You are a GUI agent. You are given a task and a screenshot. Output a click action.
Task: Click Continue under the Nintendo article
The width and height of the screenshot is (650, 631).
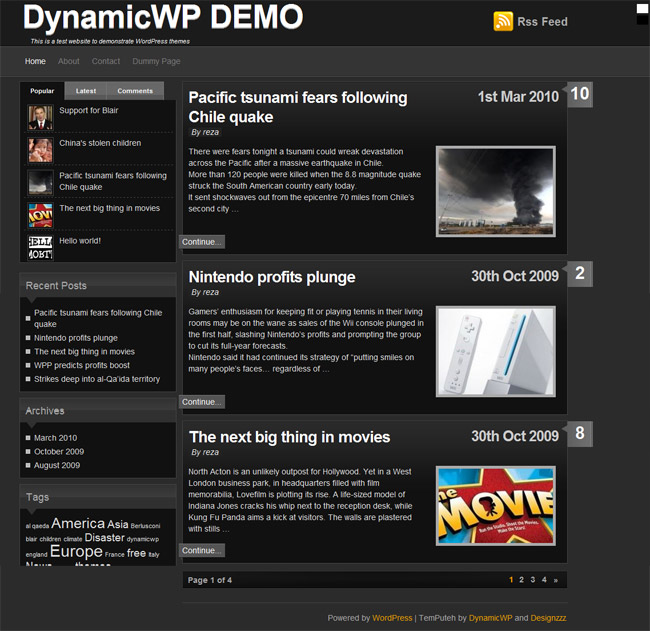202,402
